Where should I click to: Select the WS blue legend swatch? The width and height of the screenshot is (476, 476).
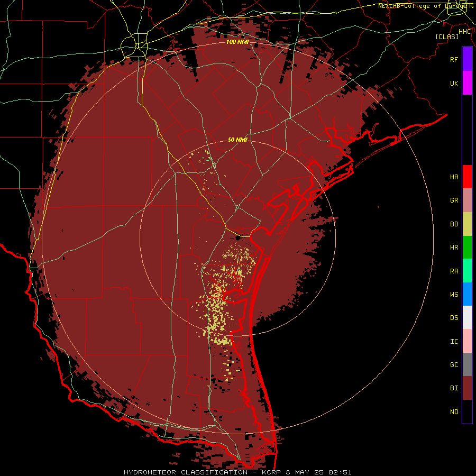467,294
